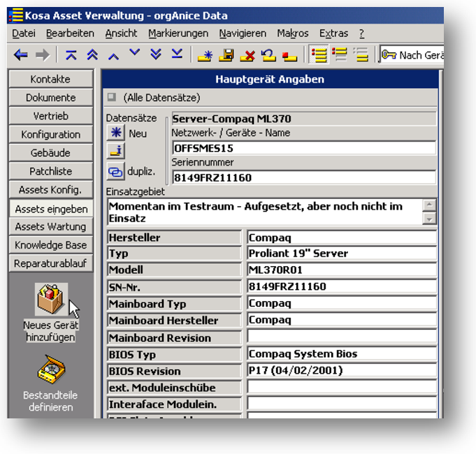Jump to first record icon
476x454 pixels.
[71, 55]
